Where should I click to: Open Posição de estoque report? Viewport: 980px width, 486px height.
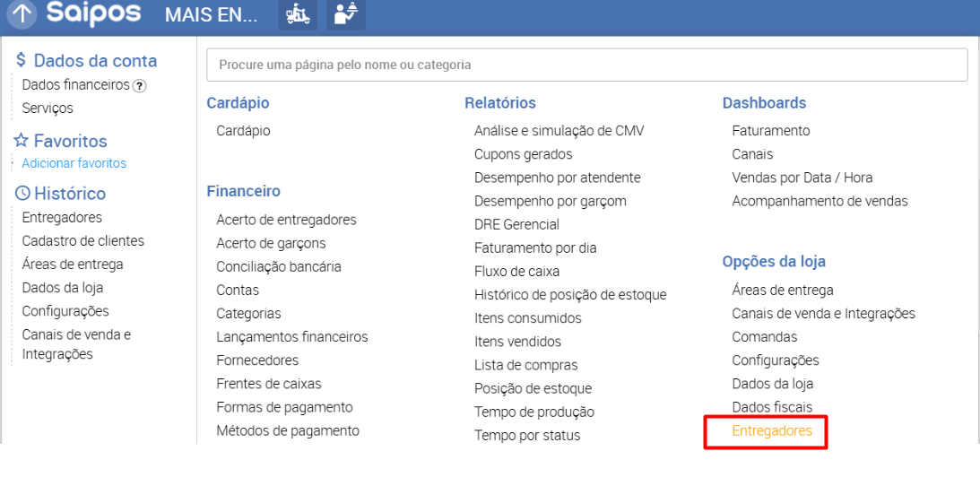click(533, 388)
